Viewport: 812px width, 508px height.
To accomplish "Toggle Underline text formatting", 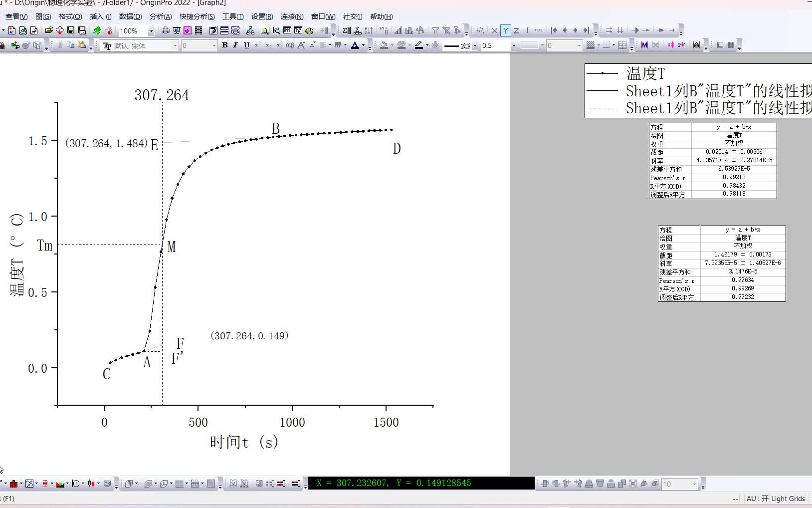I will [x=246, y=45].
